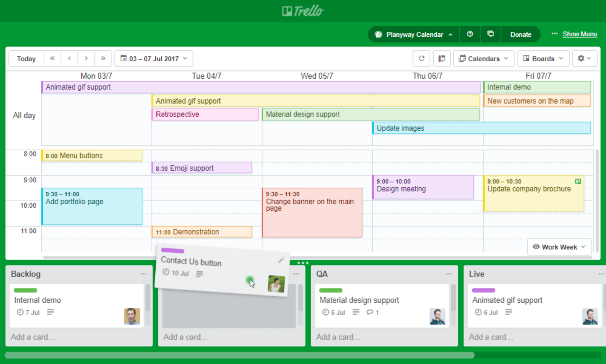Image resolution: width=606 pixels, height=364 pixels.
Task: Click the Trello icon on Update company brochure
Action: (578, 181)
